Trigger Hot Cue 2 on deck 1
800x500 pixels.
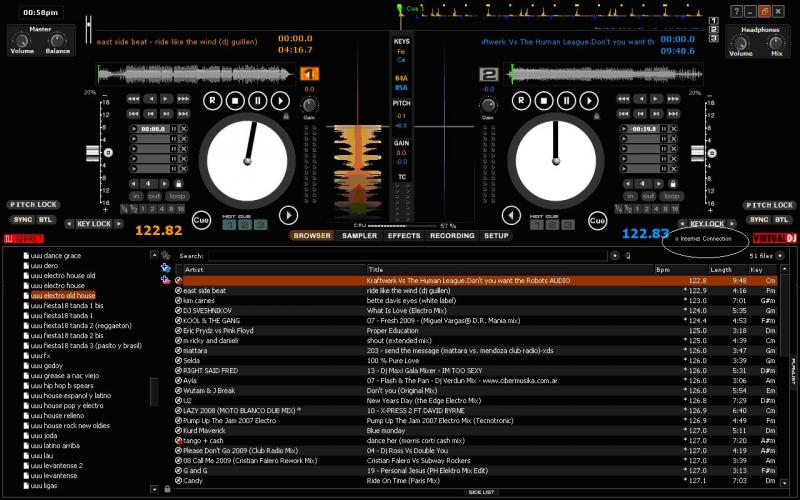pos(245,224)
